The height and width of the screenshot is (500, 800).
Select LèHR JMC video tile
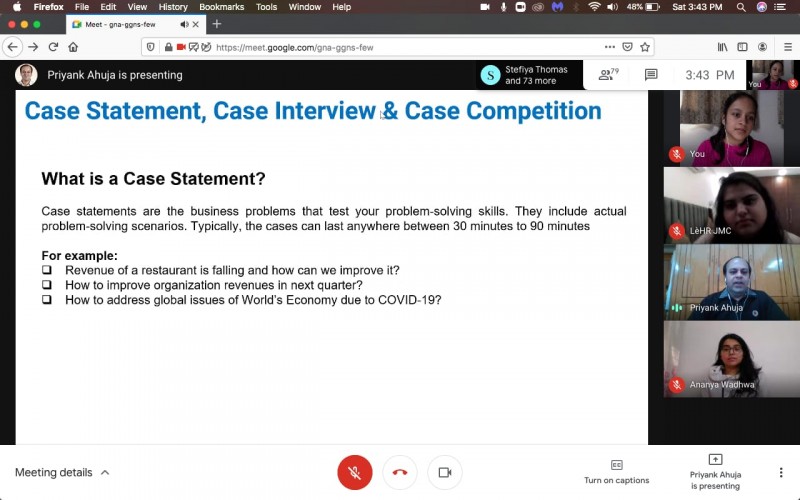pyautogui.click(x=732, y=205)
